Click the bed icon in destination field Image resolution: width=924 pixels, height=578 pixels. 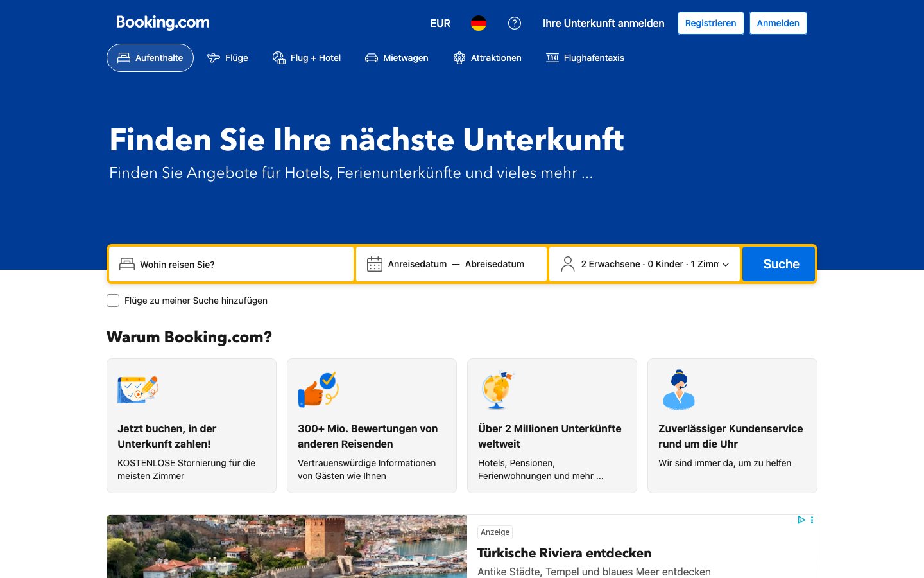tap(127, 264)
